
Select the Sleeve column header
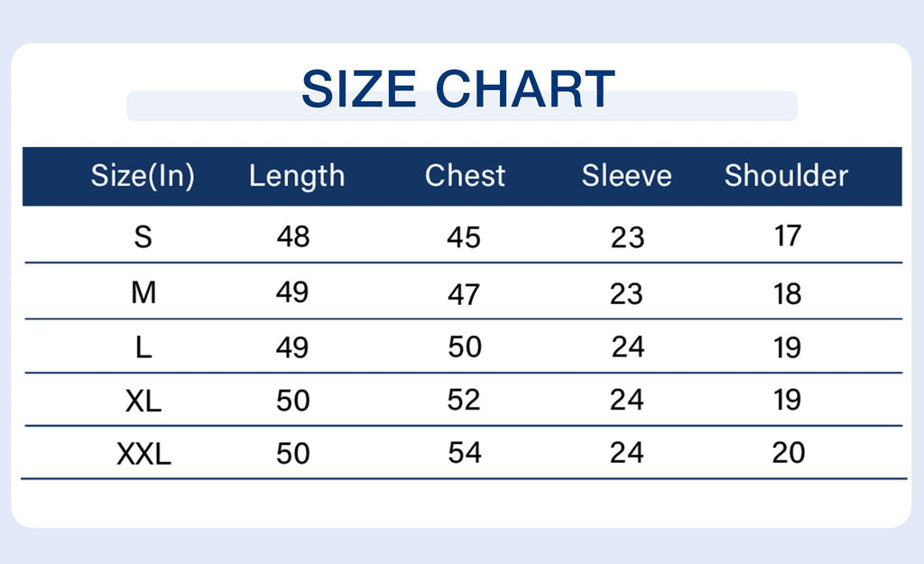pos(626,175)
